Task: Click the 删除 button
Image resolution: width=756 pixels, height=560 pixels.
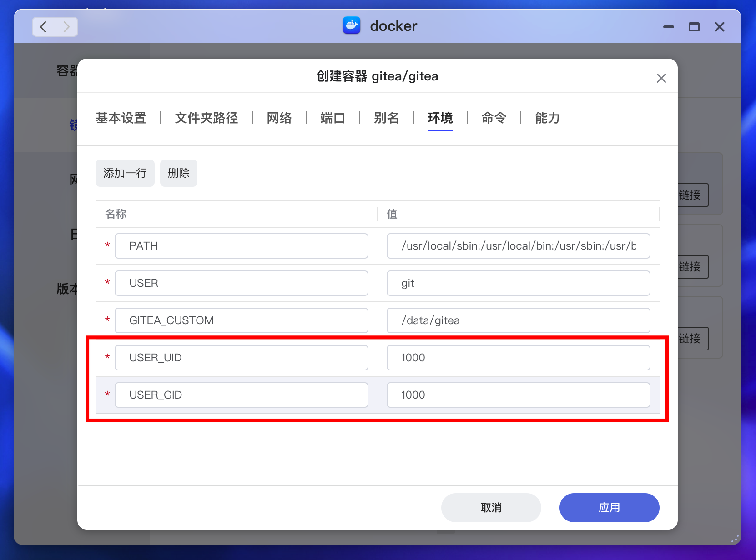Action: point(179,173)
